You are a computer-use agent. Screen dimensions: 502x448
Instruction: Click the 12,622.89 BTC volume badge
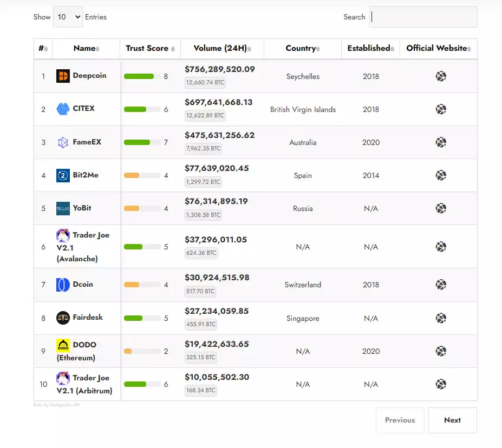tap(205, 115)
